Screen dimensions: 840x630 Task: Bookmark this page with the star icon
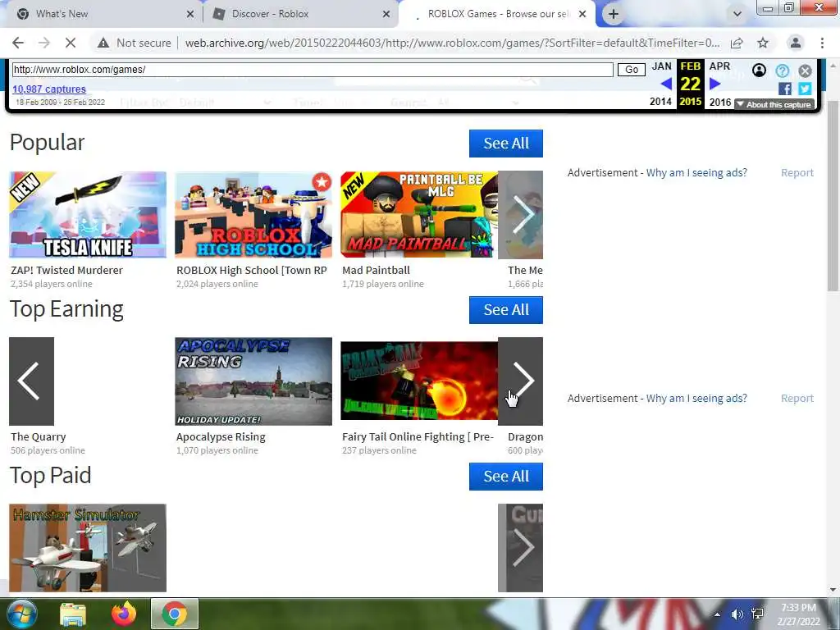pos(763,43)
